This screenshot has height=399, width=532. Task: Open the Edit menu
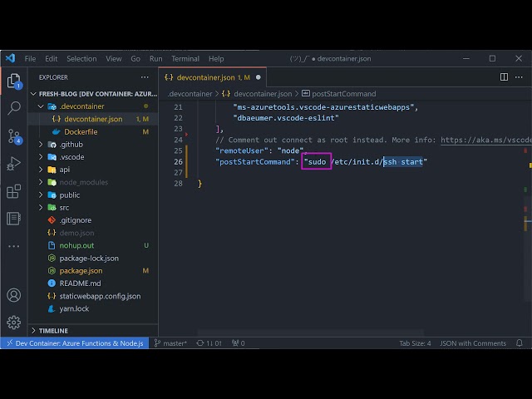click(52, 59)
